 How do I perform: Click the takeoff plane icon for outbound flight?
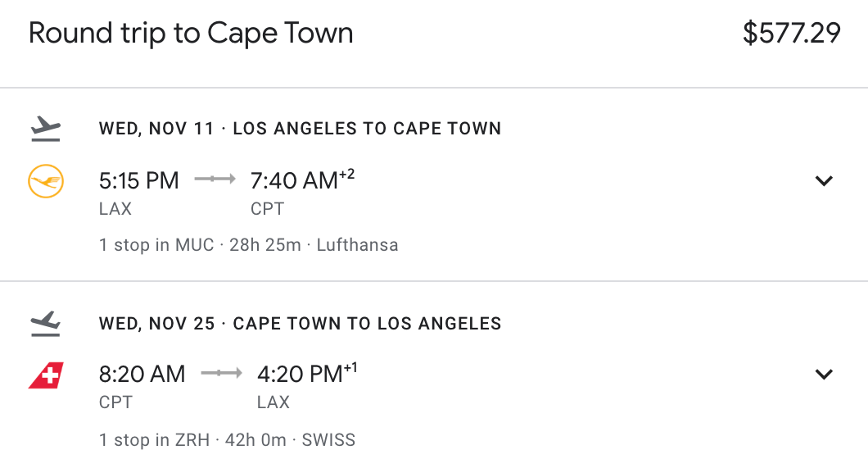tap(45, 129)
